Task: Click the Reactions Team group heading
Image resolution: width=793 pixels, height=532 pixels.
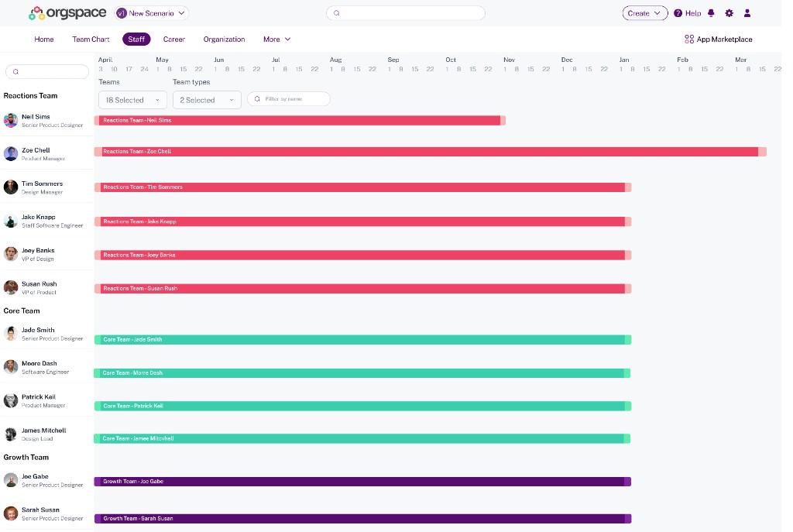Action: [x=30, y=95]
